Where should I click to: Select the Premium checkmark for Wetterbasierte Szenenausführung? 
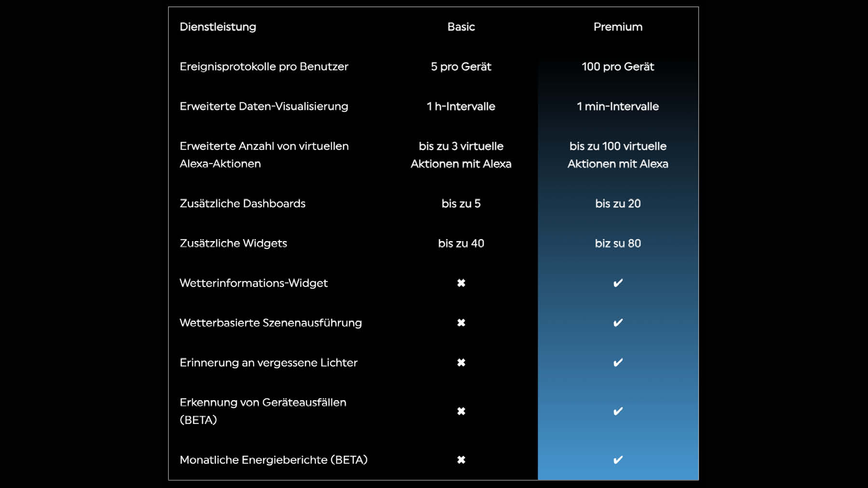[x=618, y=323]
